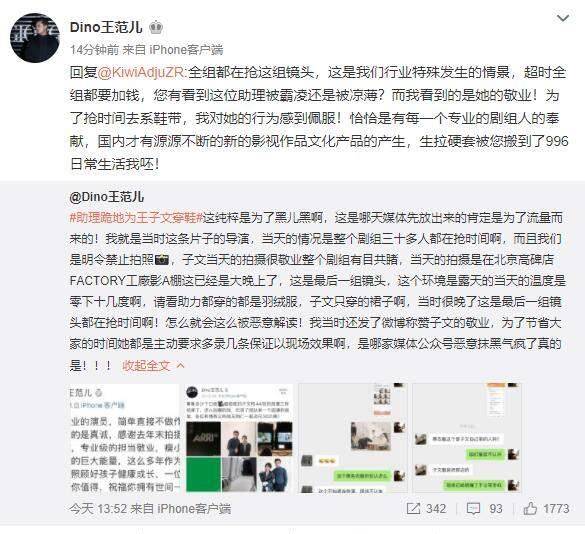Viewport: 585px width, 534px height.
Task: Open second thumbnail with ARRI photos
Action: point(239,438)
